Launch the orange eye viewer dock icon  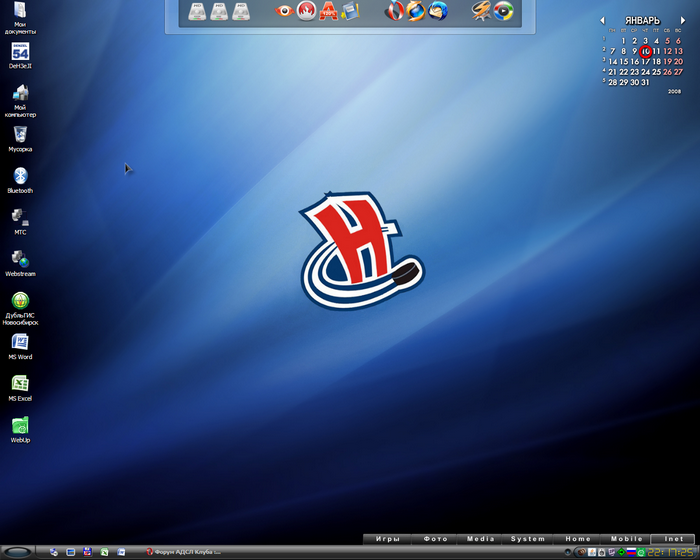[x=284, y=11]
